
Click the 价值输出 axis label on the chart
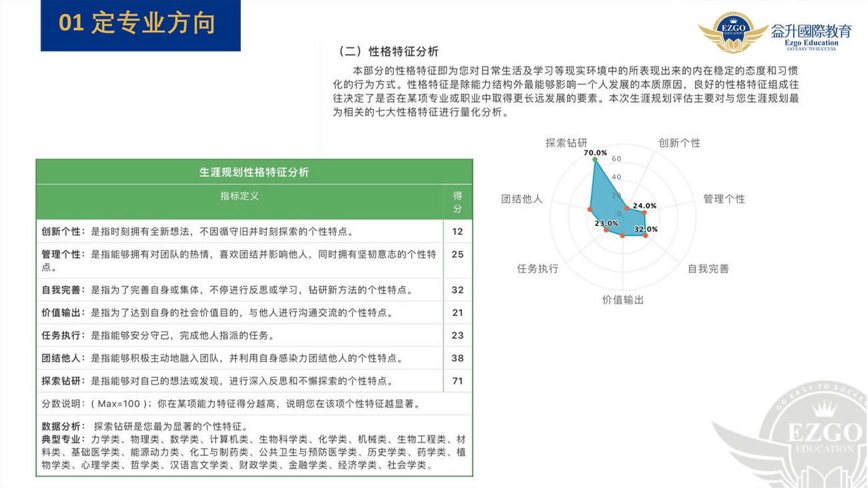[x=623, y=300]
